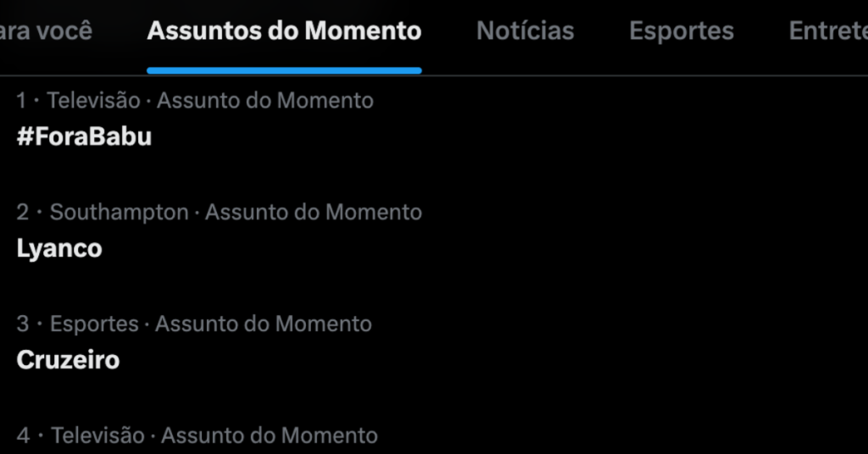Click the rank number 1 beside Televisão
Image resolution: width=868 pixels, height=454 pixels.
(x=22, y=101)
